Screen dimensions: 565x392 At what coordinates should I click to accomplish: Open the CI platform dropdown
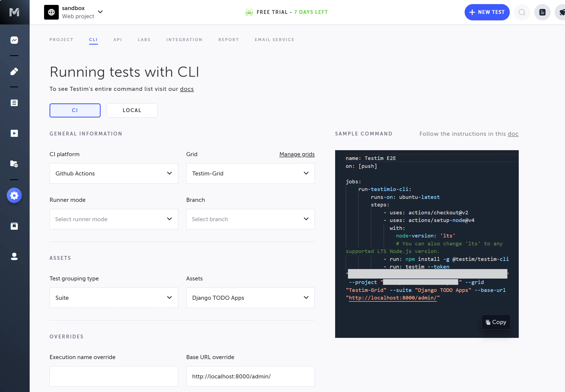(114, 173)
